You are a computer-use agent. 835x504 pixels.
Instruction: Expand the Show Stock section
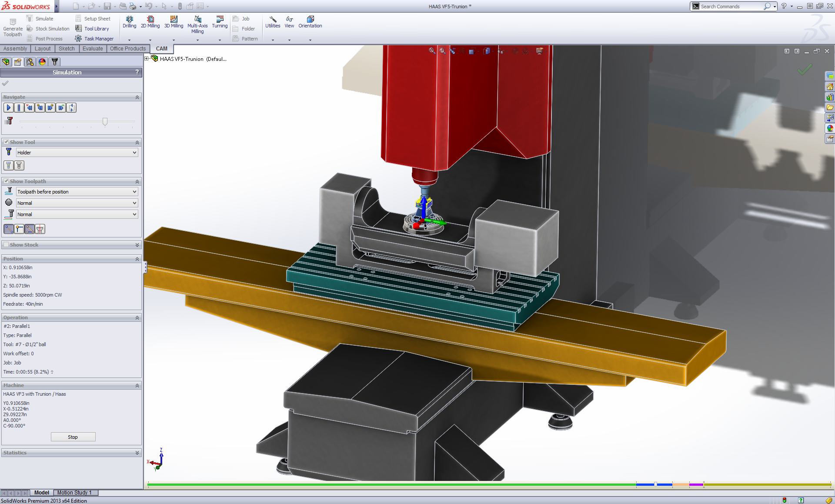coord(137,245)
